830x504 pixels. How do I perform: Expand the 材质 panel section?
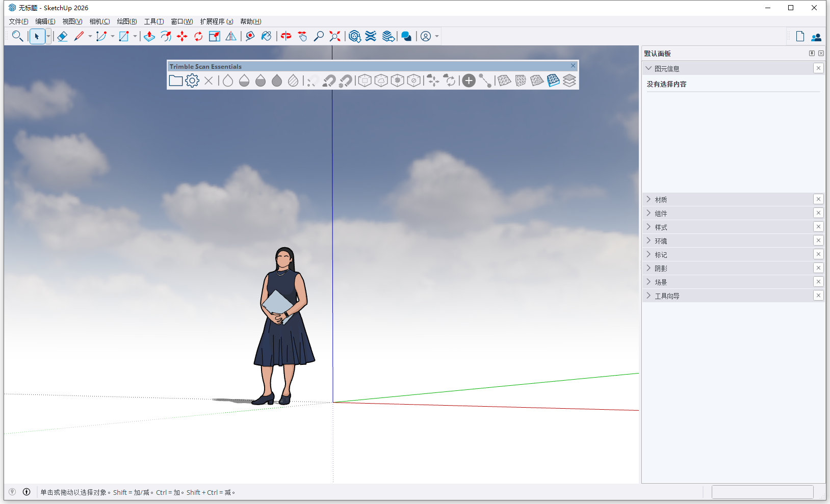tap(661, 200)
